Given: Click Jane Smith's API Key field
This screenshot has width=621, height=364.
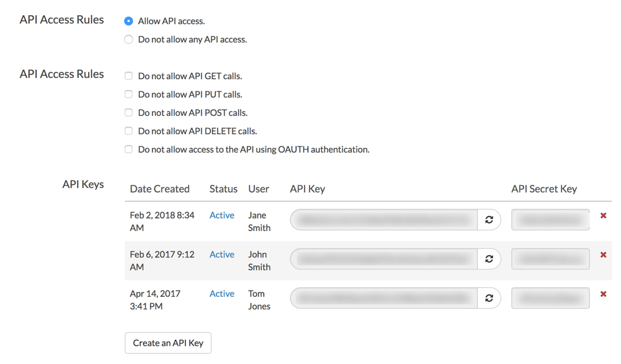Looking at the screenshot, I should point(384,220).
